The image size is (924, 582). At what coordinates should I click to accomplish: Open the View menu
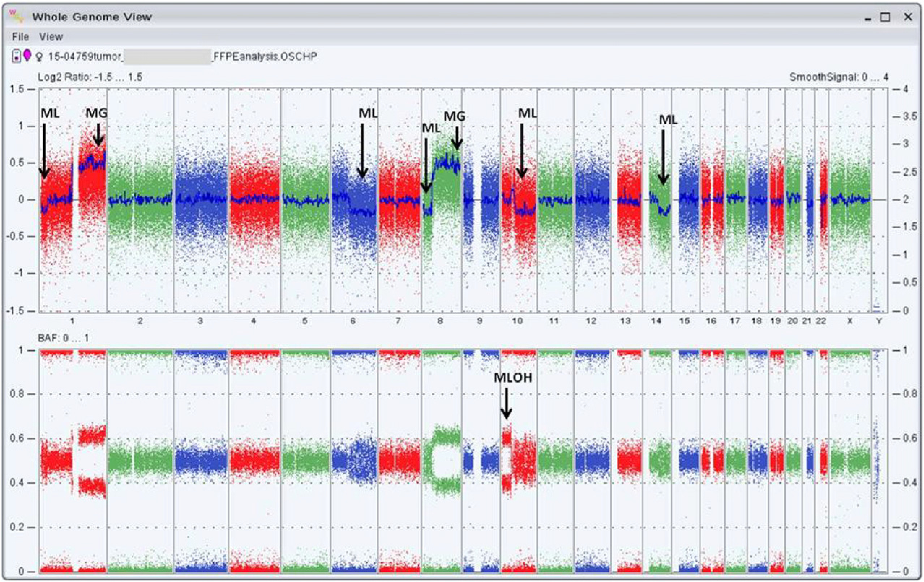tap(51, 37)
